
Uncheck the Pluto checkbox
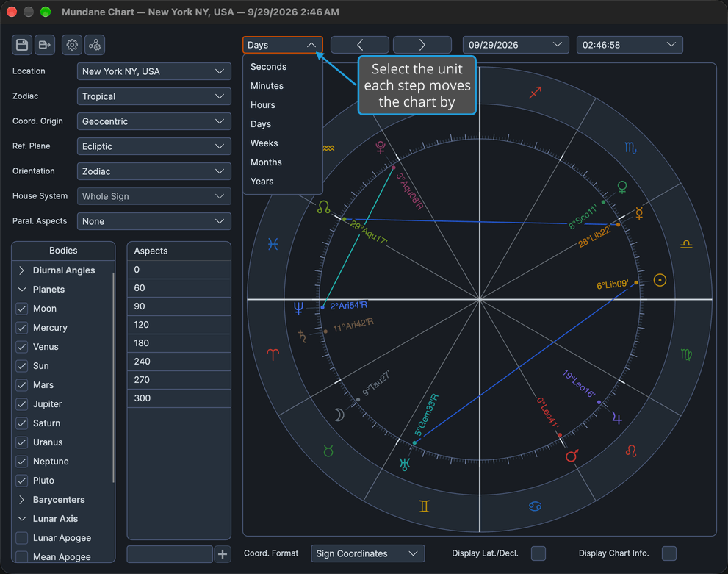(x=22, y=481)
